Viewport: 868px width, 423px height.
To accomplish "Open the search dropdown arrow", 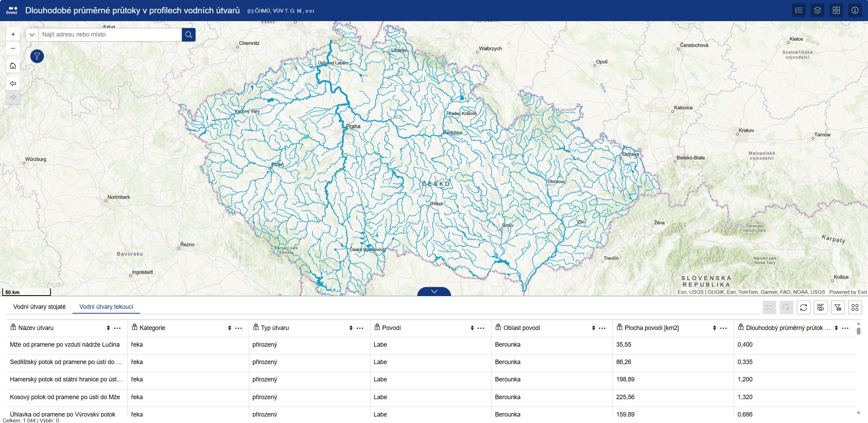I will click(x=32, y=34).
